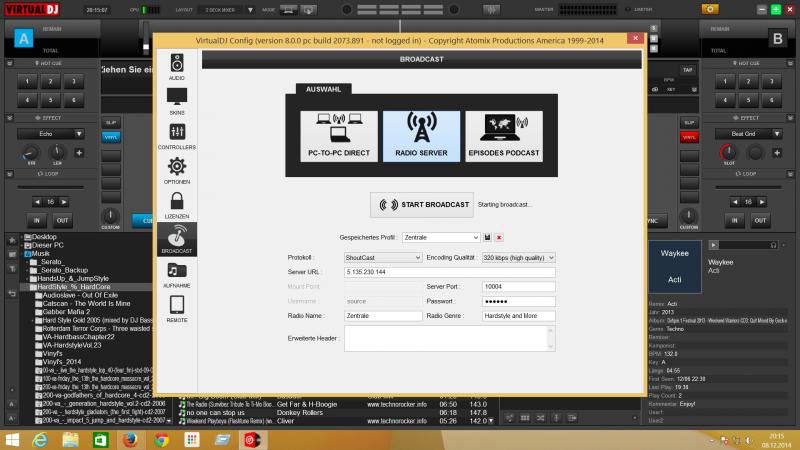The height and width of the screenshot is (450, 800).
Task: Select Gabber Mafia 2 folder
Action: (66, 312)
